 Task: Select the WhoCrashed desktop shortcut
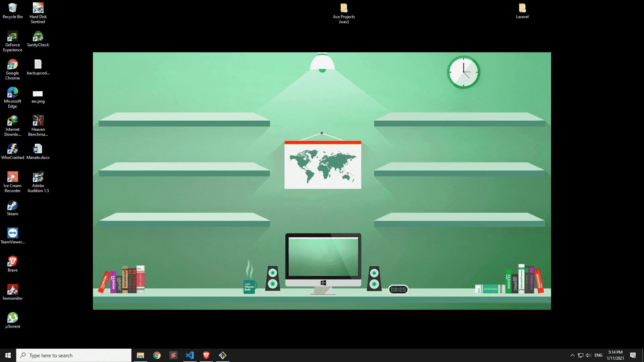click(x=12, y=152)
